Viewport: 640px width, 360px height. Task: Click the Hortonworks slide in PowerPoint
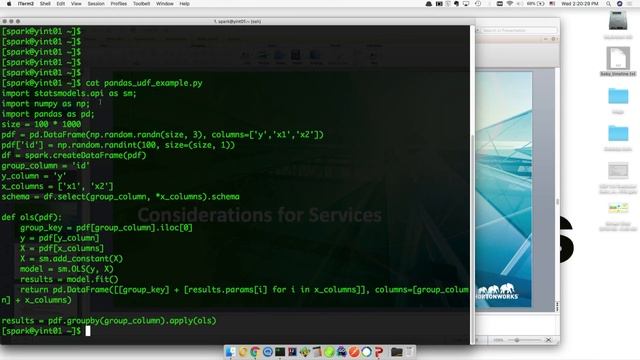tap(504, 189)
